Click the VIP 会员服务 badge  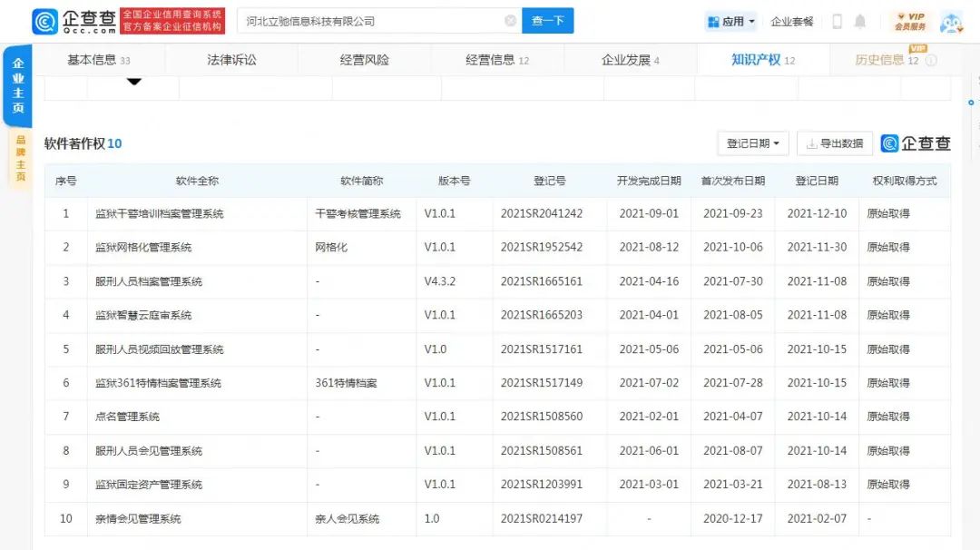[x=910, y=22]
